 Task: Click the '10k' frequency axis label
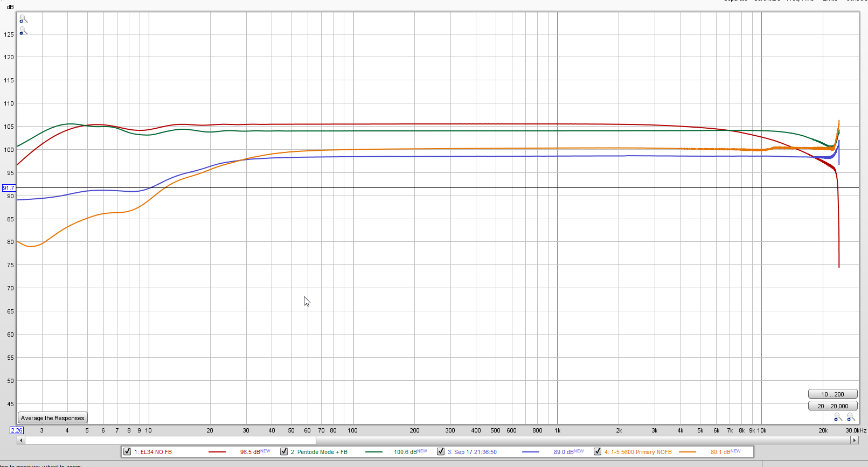(x=762, y=430)
